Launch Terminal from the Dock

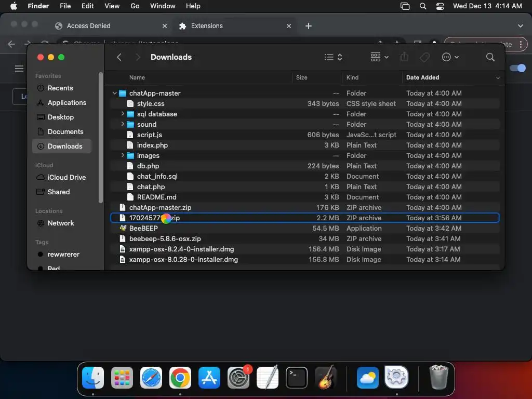(x=297, y=378)
